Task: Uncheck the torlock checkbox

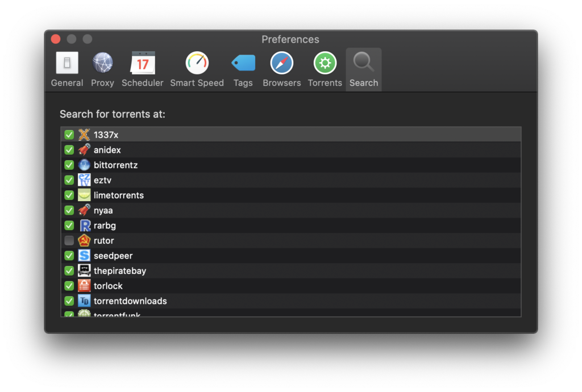Action: tap(69, 286)
